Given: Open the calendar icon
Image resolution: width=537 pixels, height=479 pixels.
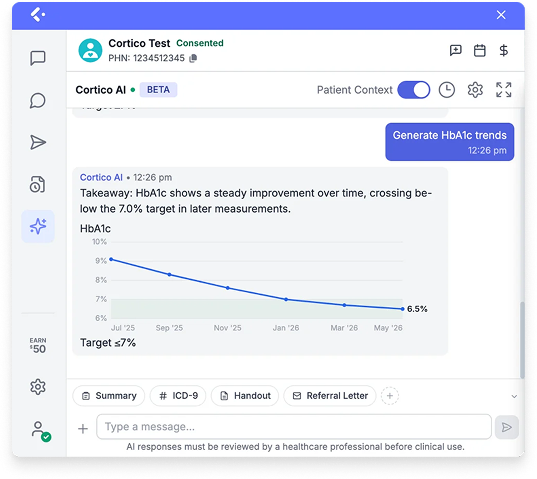Looking at the screenshot, I should pyautogui.click(x=479, y=51).
